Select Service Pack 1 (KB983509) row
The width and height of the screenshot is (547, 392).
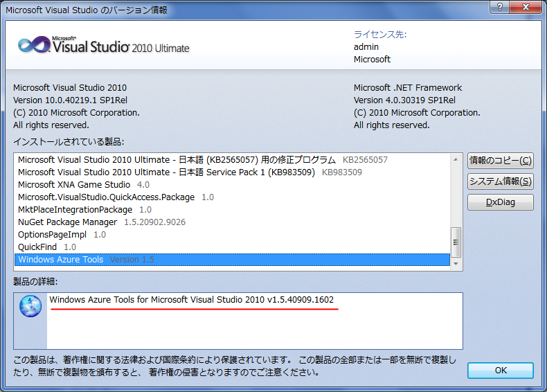(x=232, y=172)
